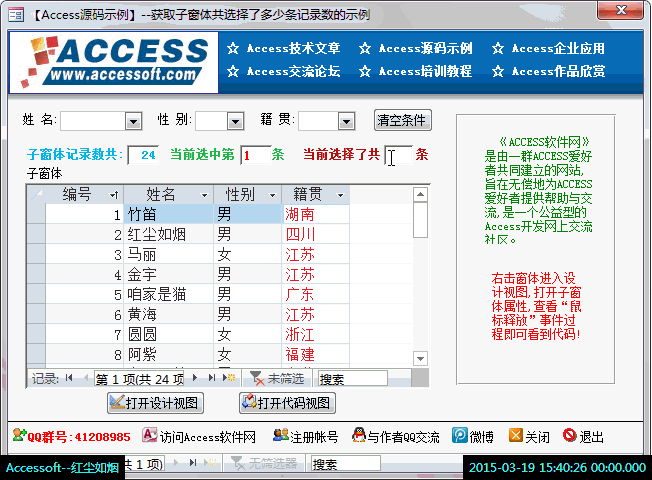
Task: Click the name cell 金宇
Action: point(168,274)
